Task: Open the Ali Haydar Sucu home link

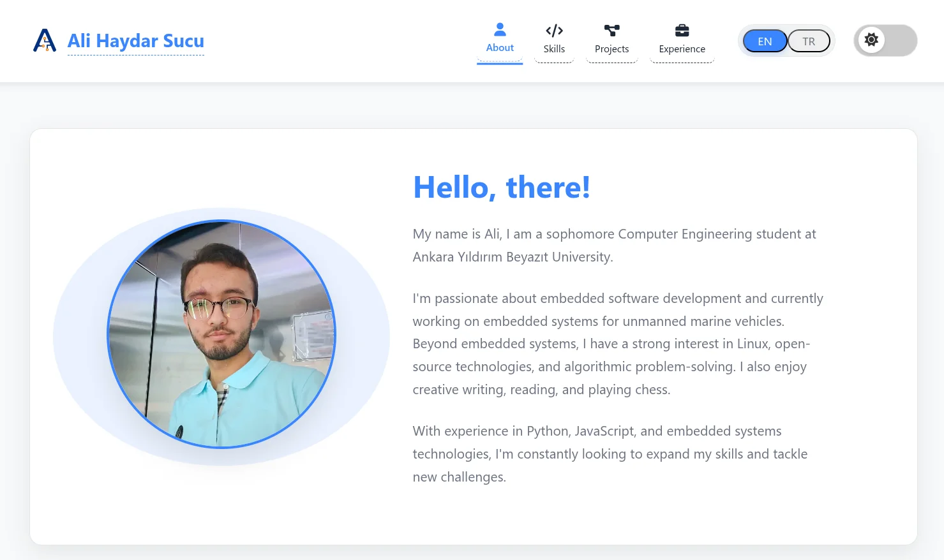Action: [x=135, y=41]
